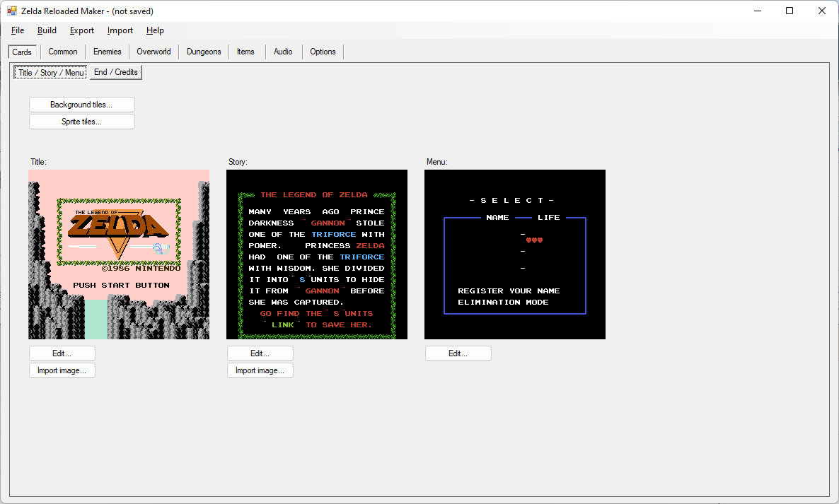Close the Zelda Reloaded Maker window

(x=822, y=11)
